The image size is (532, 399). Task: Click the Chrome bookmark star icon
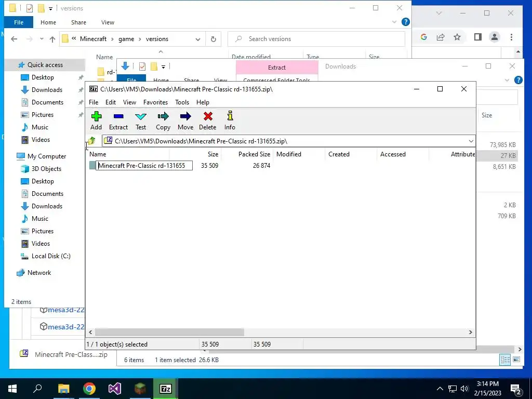point(457,37)
